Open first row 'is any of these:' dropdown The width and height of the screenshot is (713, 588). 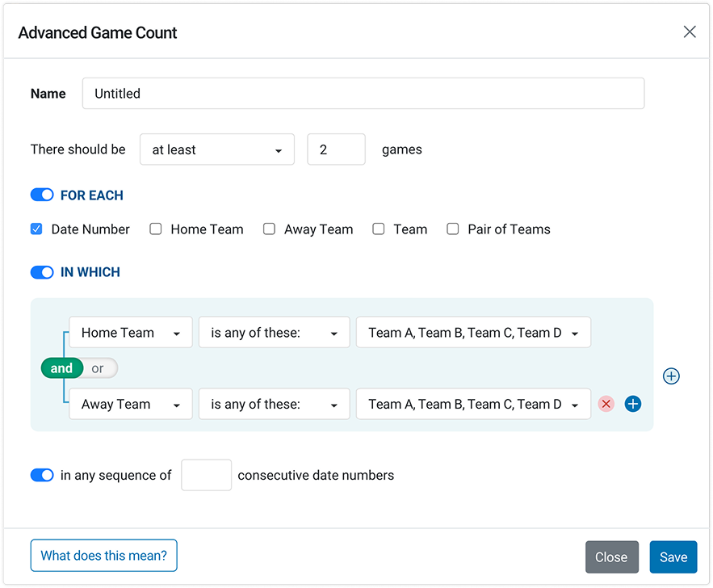tap(275, 333)
